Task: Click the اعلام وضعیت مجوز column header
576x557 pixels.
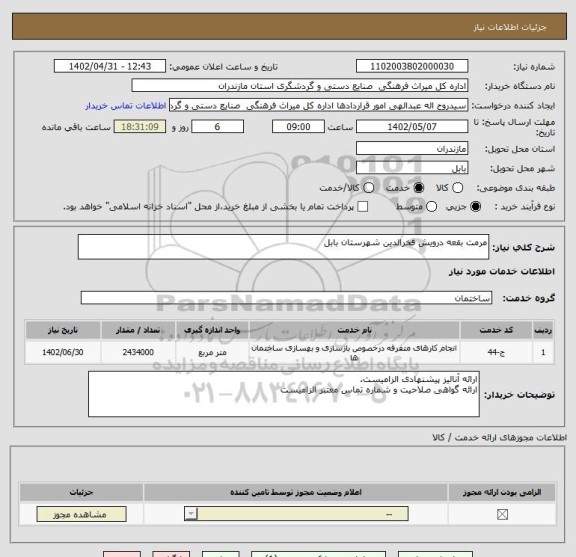Action: tap(296, 492)
